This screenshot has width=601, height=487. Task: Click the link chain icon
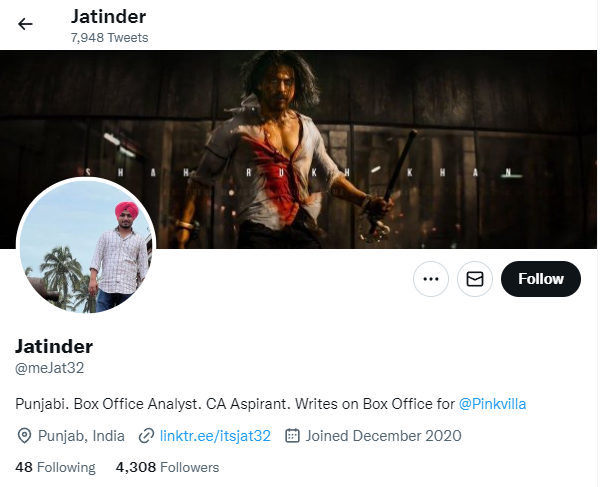pos(146,436)
